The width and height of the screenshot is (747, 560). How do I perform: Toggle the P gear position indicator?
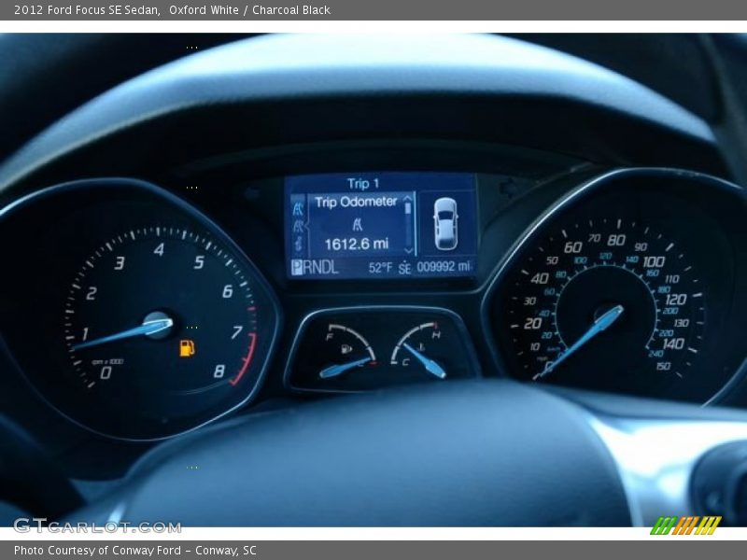[x=296, y=266]
